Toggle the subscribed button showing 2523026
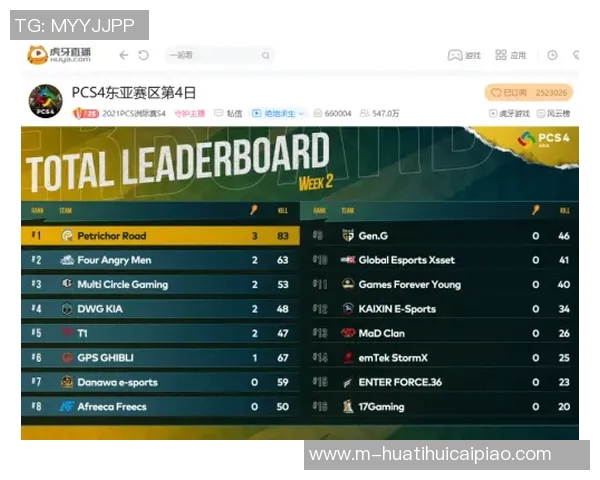Viewport: 600px width, 480px height. (x=528, y=93)
